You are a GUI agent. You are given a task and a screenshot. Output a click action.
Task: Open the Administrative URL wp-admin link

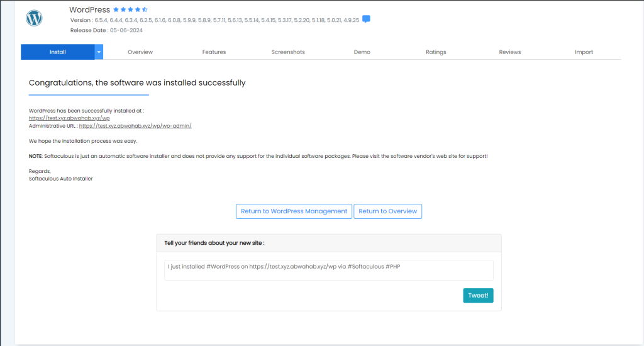(x=135, y=126)
